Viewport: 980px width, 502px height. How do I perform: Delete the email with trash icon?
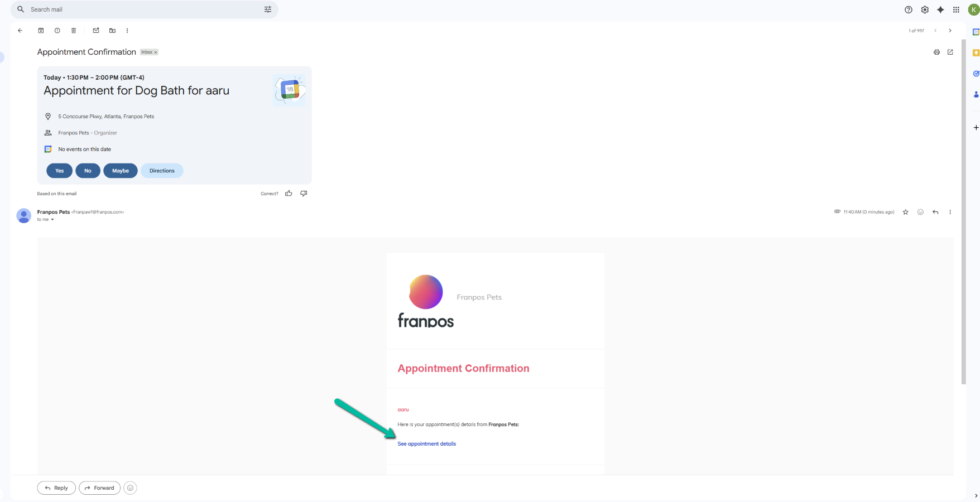coord(74,31)
